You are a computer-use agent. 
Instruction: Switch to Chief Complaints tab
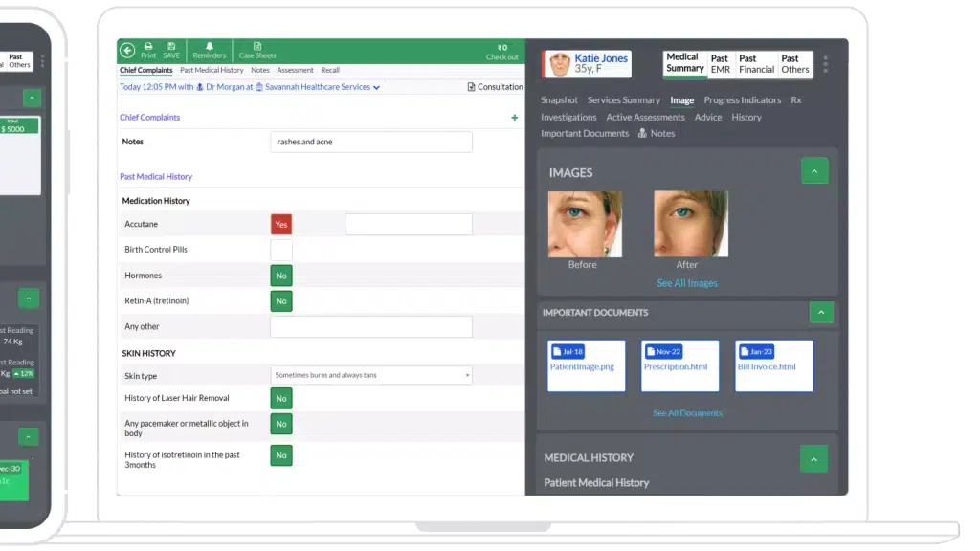click(145, 70)
